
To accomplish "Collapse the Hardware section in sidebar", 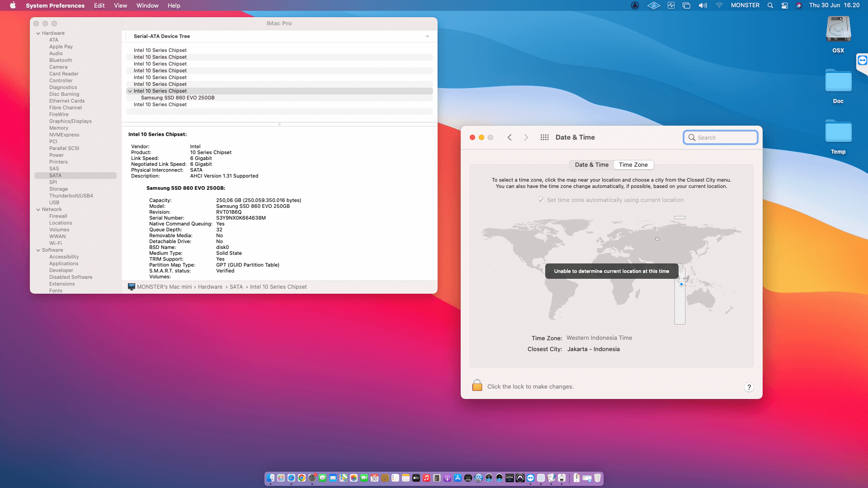I will 38,33.
